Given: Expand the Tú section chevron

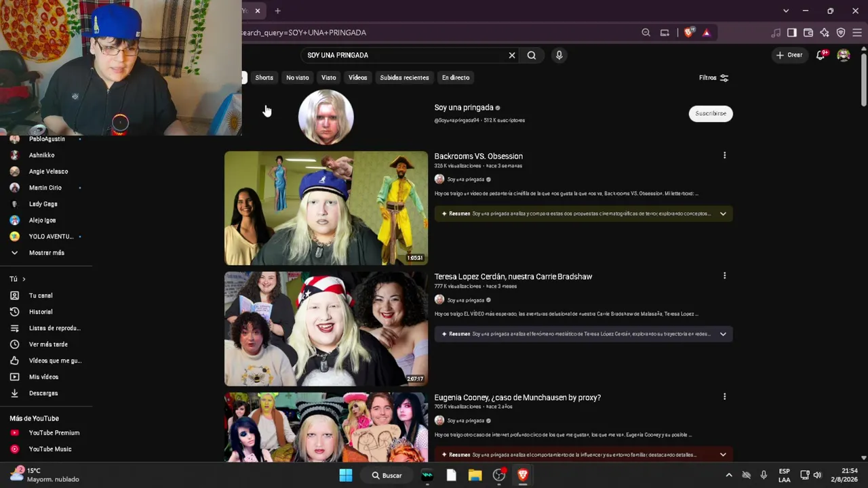Looking at the screenshot, I should pyautogui.click(x=24, y=279).
